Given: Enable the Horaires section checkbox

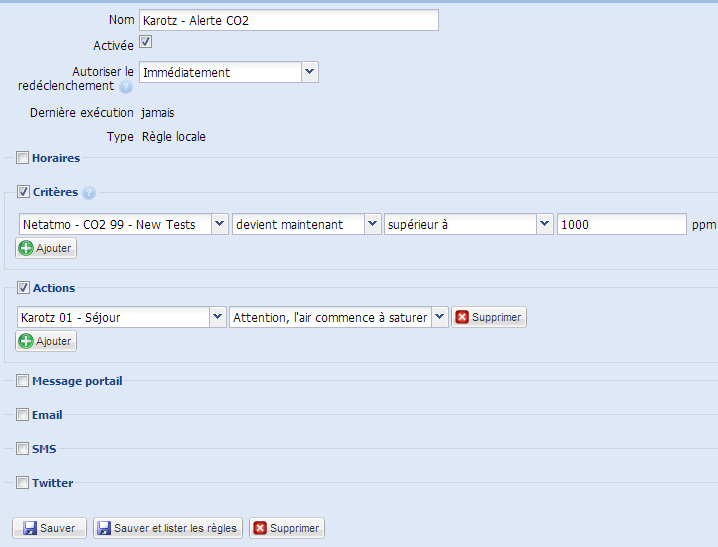Looking at the screenshot, I should click(22, 158).
